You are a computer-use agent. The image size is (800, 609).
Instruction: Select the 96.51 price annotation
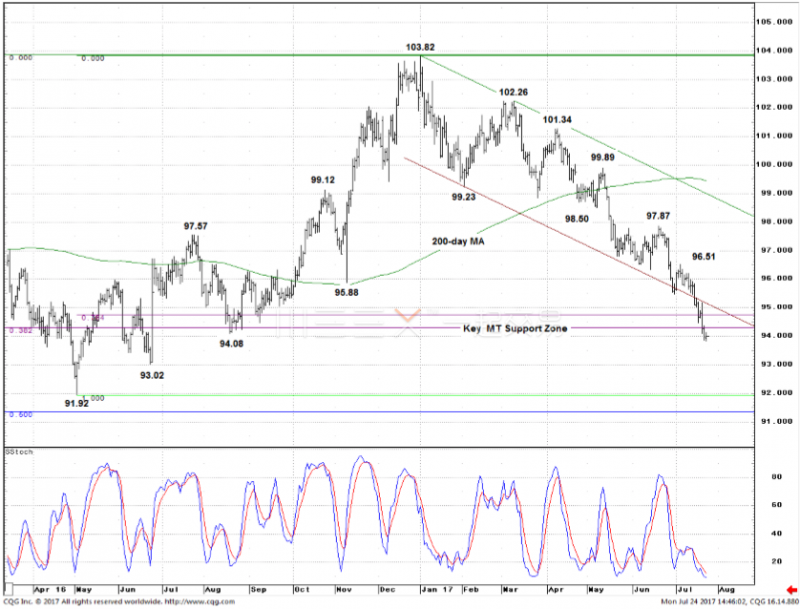point(704,257)
